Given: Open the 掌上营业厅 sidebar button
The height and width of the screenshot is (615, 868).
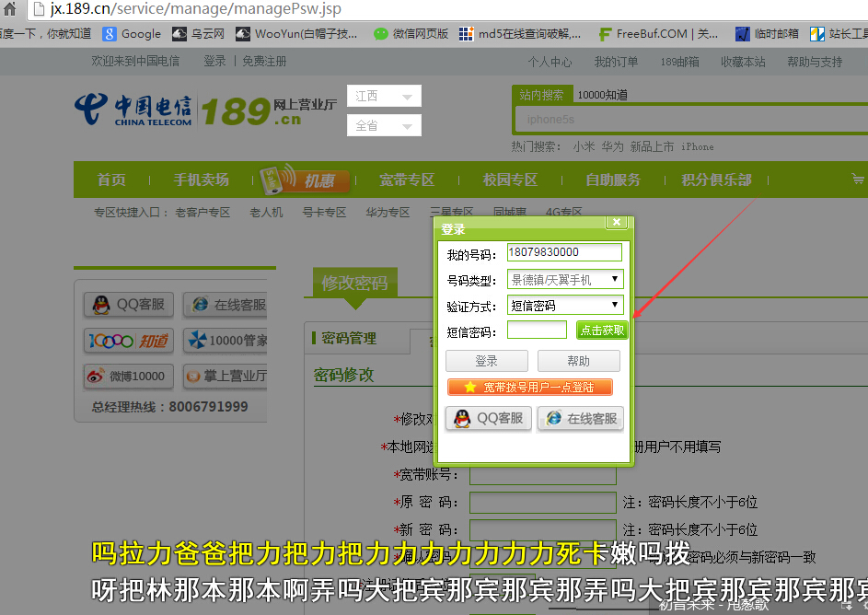Looking at the screenshot, I should (x=226, y=376).
